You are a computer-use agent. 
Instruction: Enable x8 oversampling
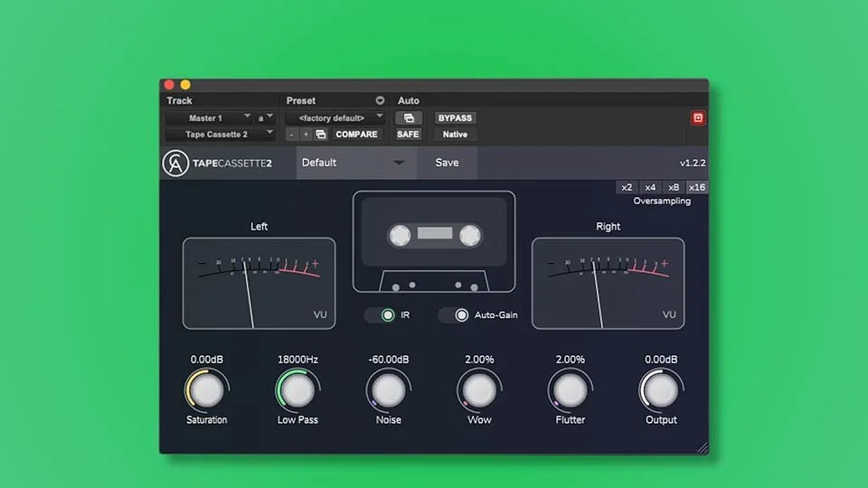[x=673, y=188]
